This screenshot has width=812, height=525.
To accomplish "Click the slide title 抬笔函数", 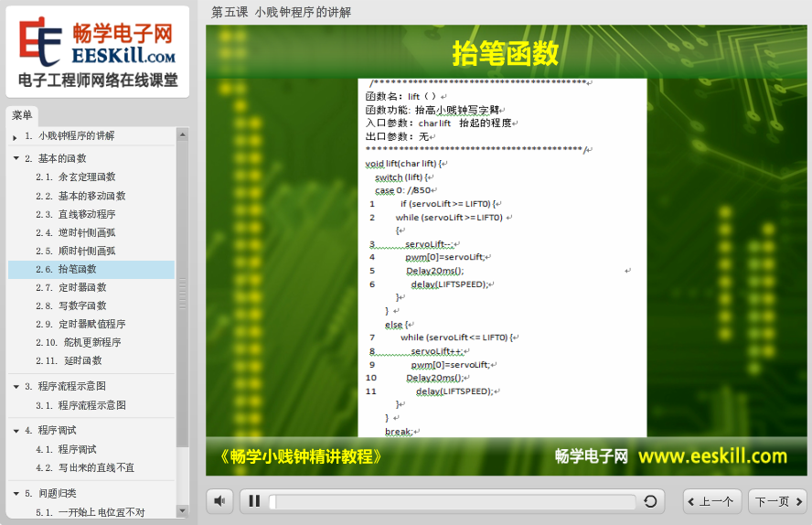I will click(x=506, y=53).
